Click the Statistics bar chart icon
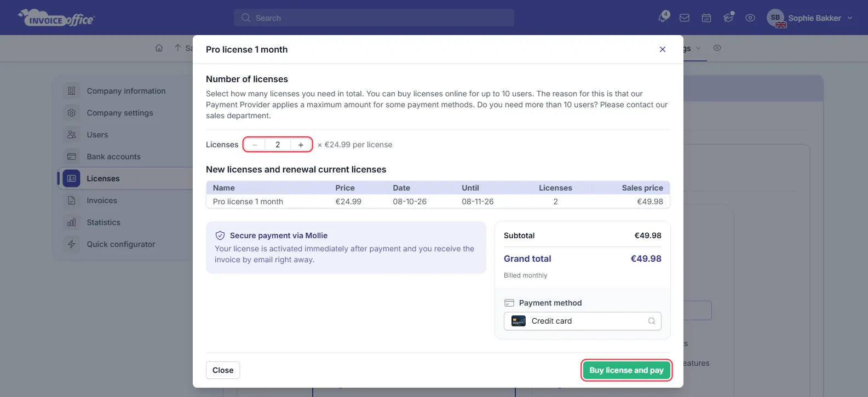Image resolution: width=868 pixels, height=397 pixels. click(x=71, y=222)
